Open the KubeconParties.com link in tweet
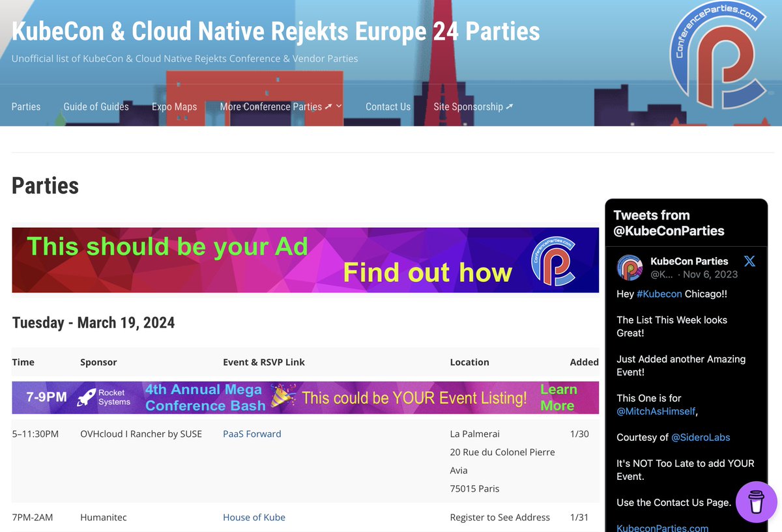The width and height of the screenshot is (782, 532). click(662, 527)
